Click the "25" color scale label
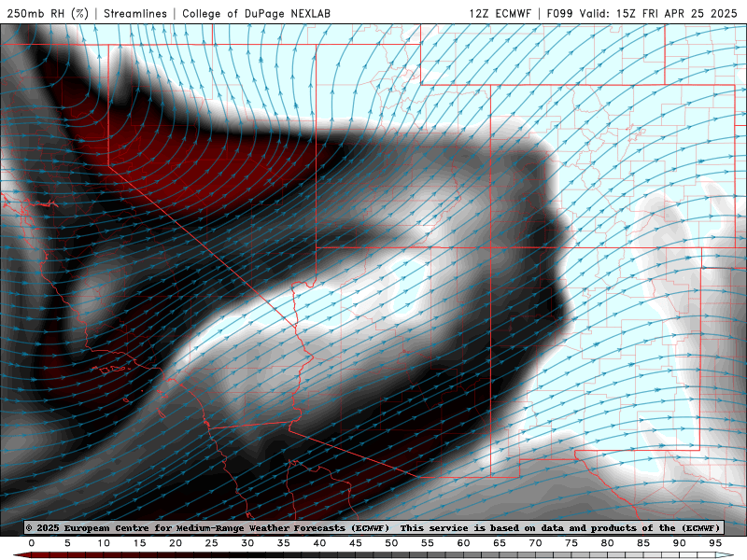 point(212,543)
